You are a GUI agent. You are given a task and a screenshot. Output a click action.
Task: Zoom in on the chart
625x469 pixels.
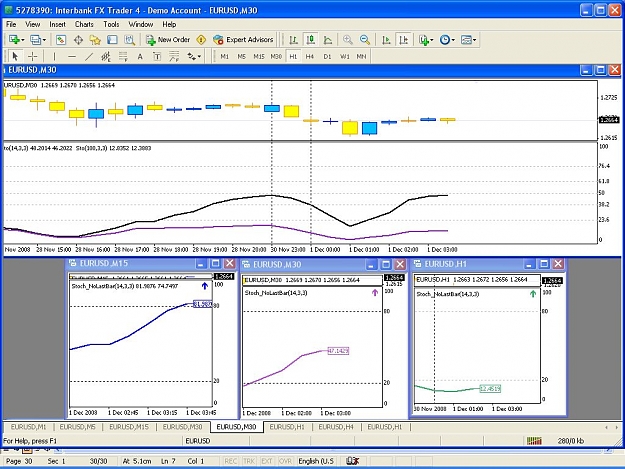pos(348,40)
